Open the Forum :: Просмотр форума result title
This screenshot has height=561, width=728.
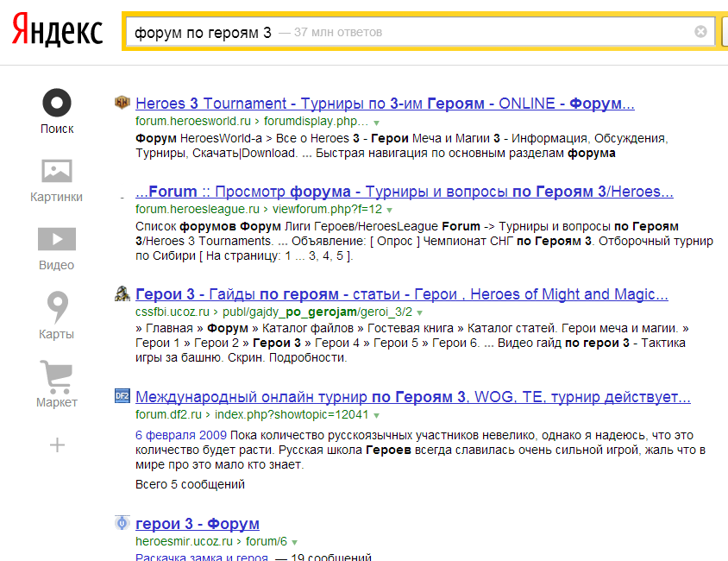(x=405, y=192)
